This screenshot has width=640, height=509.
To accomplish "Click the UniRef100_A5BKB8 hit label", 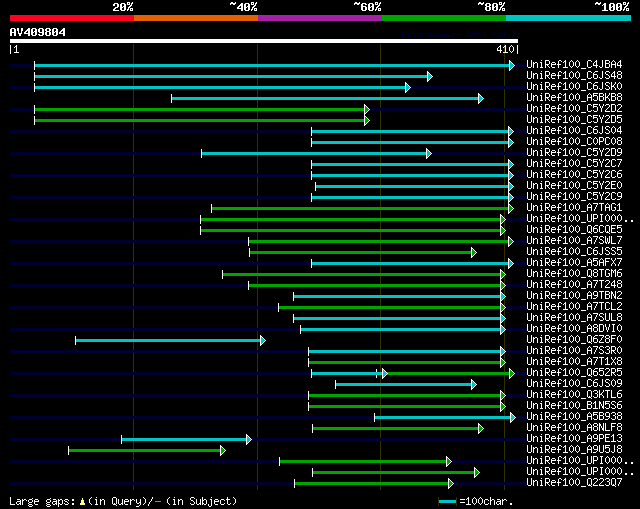I will [x=574, y=98].
